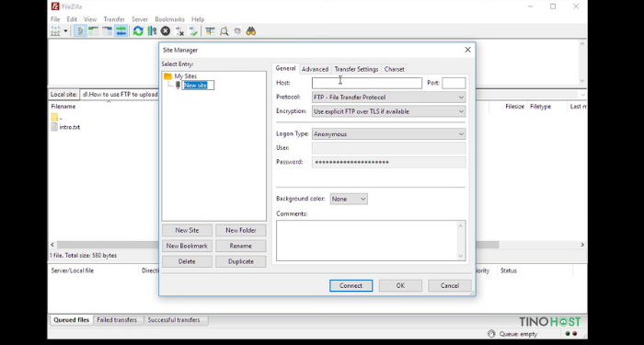Click the New Bookmark button

[187, 246]
